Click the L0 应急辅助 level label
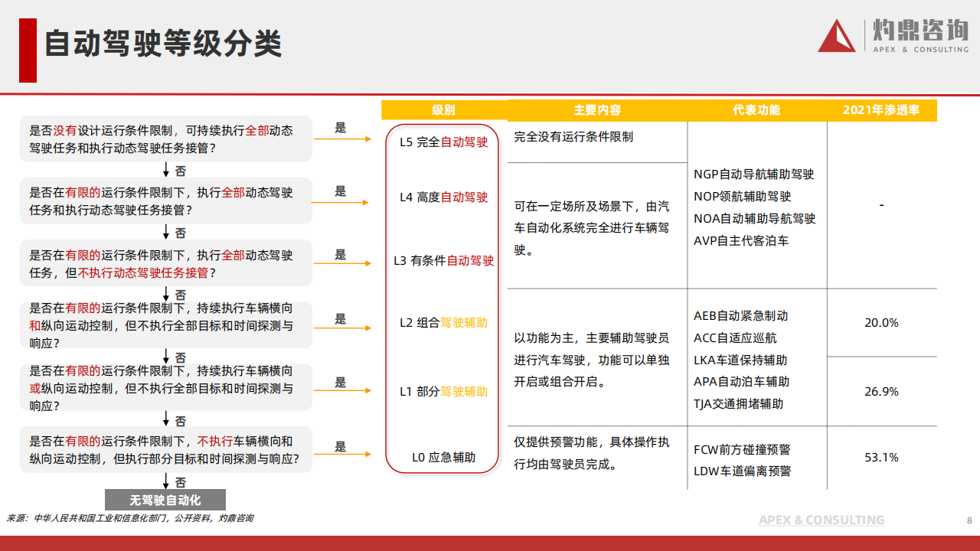The height and width of the screenshot is (551, 980). point(443,458)
